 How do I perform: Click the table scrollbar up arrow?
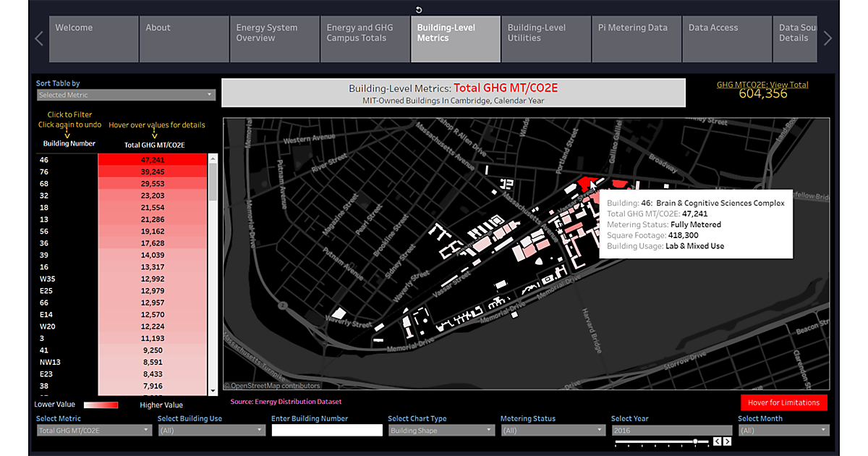[x=213, y=158]
